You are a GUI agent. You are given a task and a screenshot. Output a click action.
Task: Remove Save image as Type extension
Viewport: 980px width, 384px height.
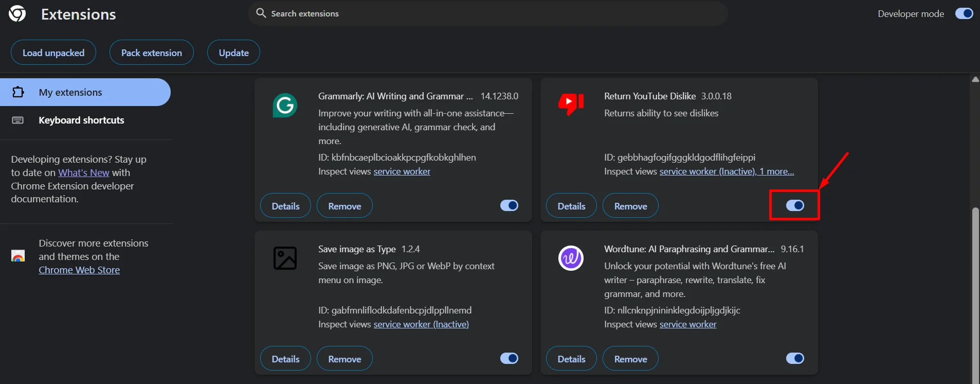coord(344,359)
